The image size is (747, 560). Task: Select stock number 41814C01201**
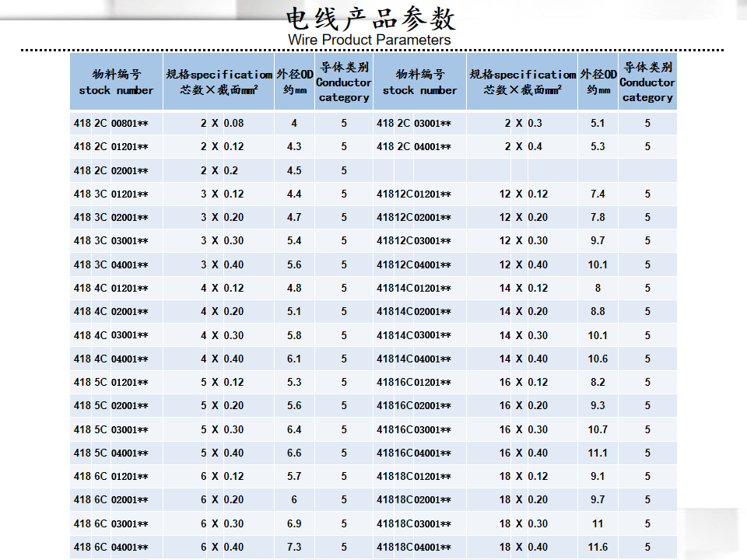pos(414,289)
